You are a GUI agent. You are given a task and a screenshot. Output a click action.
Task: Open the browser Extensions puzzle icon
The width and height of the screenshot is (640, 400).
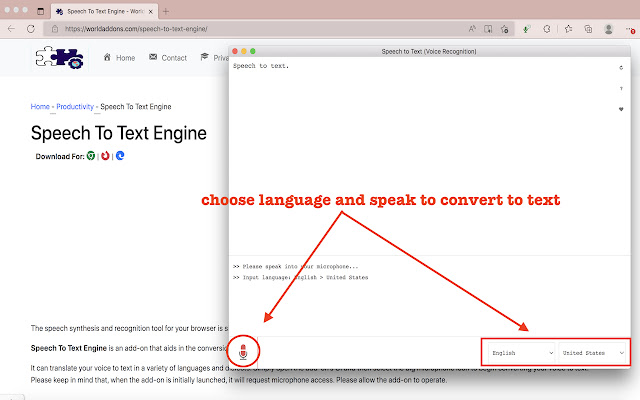[547, 29]
